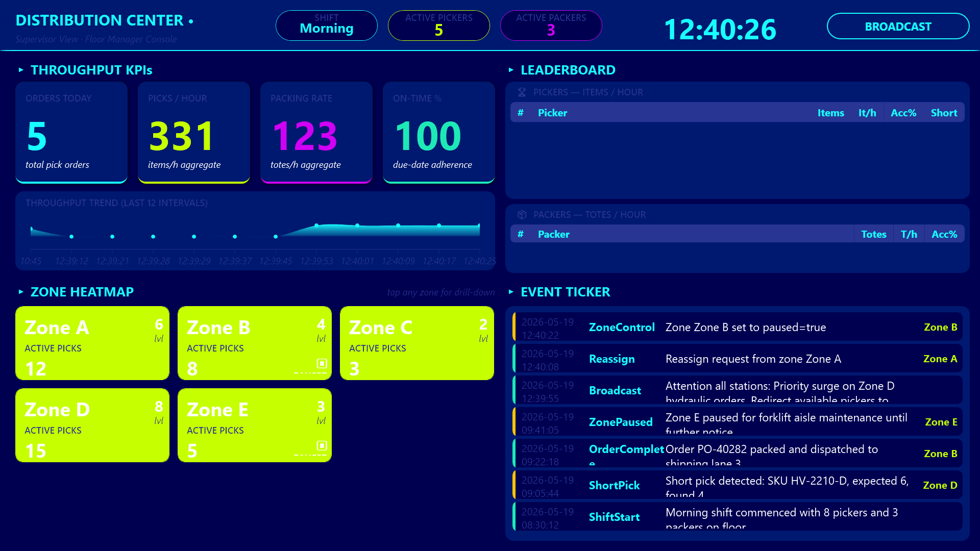The width and height of the screenshot is (980, 551).
Task: Open Zone E drill-down tile
Action: [x=255, y=425]
